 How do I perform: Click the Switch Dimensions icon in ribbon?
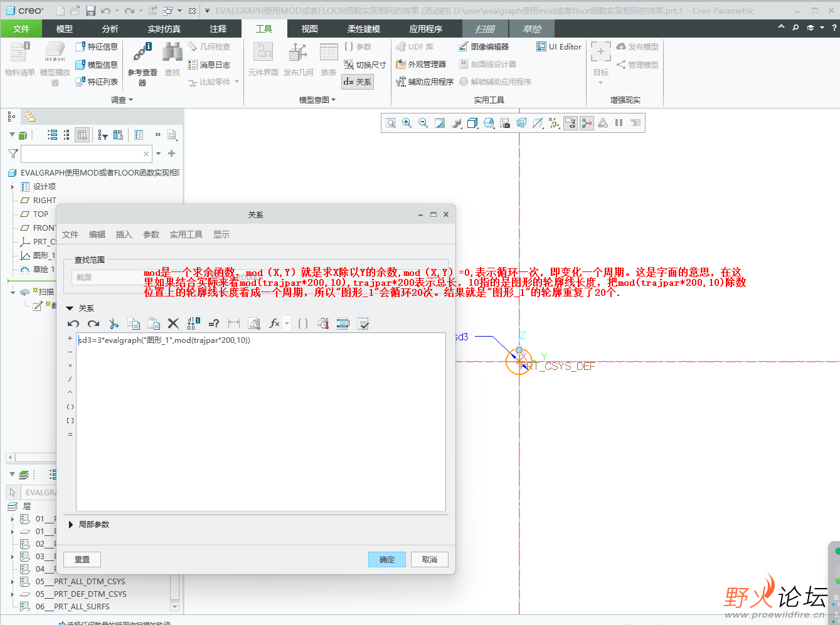(x=365, y=65)
